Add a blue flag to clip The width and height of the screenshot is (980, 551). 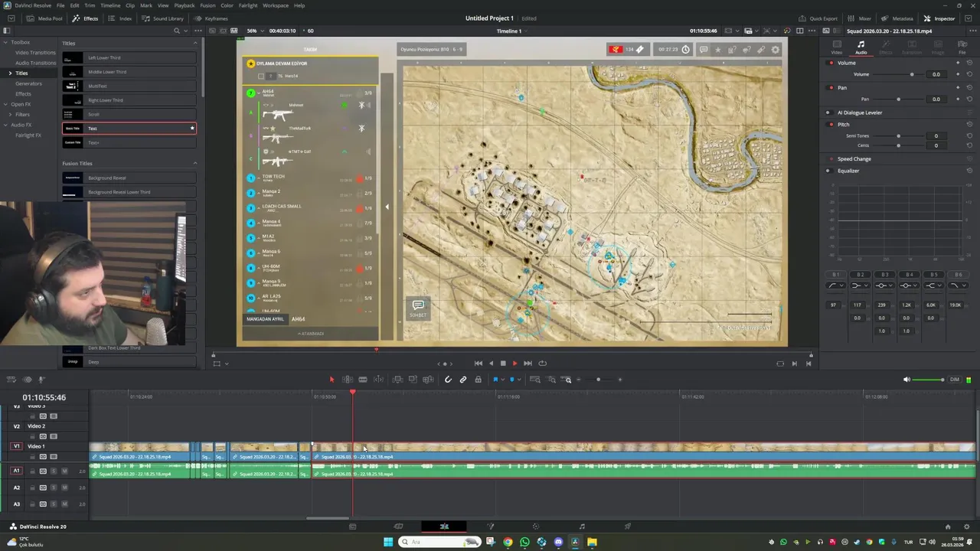(x=495, y=380)
